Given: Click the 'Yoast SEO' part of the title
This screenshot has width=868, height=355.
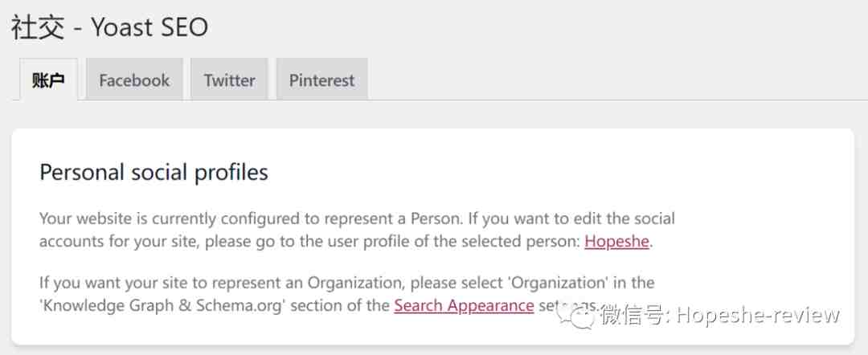Looking at the screenshot, I should pyautogui.click(x=149, y=27).
